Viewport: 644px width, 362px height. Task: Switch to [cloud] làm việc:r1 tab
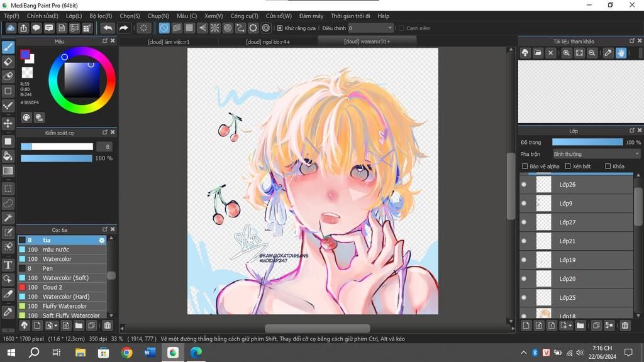point(169,42)
